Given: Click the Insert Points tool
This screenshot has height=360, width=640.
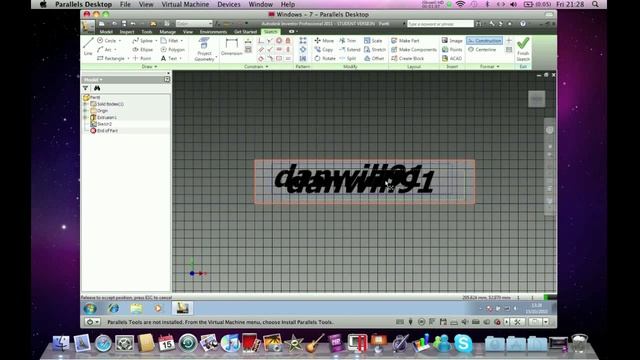Looking at the screenshot, I should [452, 49].
